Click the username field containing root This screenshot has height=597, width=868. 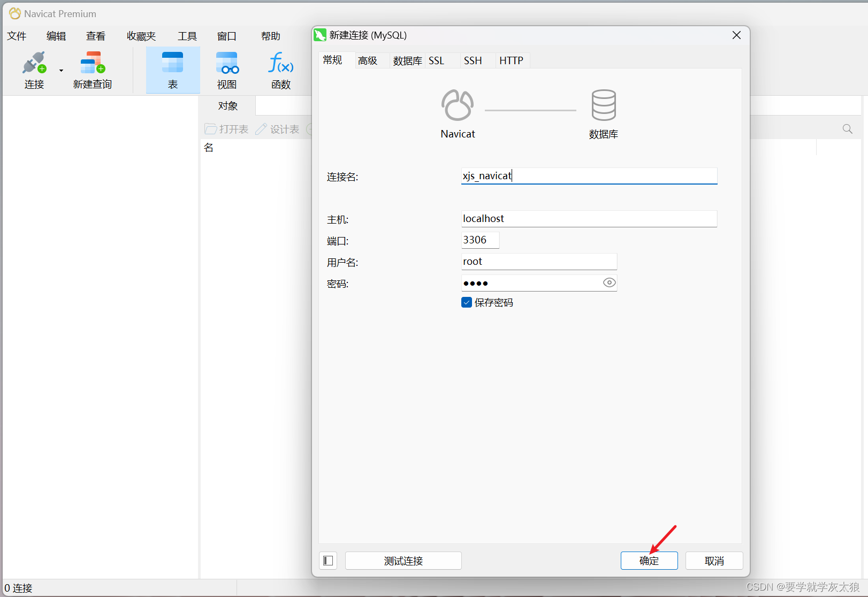point(539,262)
